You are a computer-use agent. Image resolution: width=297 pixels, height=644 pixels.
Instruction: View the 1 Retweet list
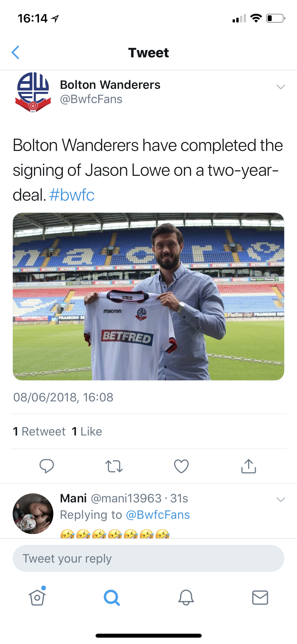point(39,431)
